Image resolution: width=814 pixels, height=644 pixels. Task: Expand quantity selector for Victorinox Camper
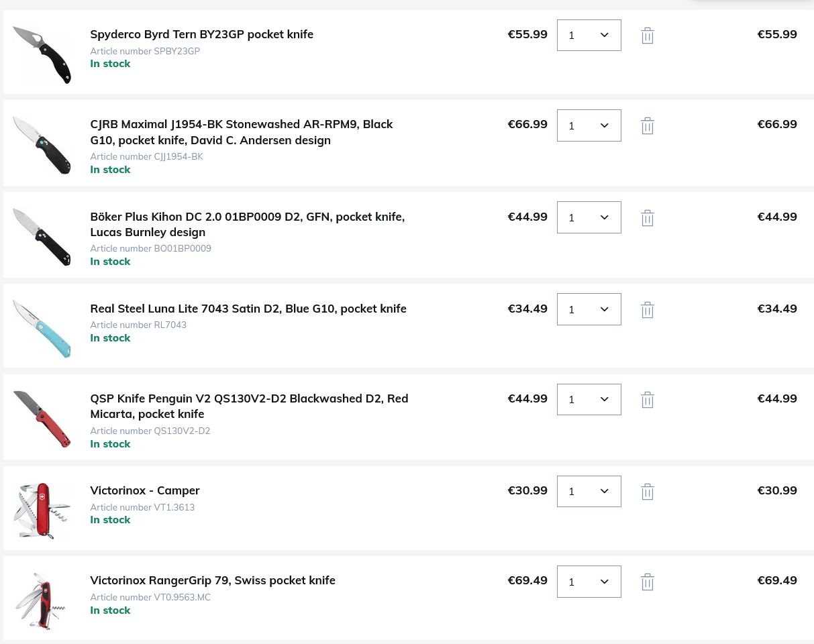pyautogui.click(x=589, y=491)
